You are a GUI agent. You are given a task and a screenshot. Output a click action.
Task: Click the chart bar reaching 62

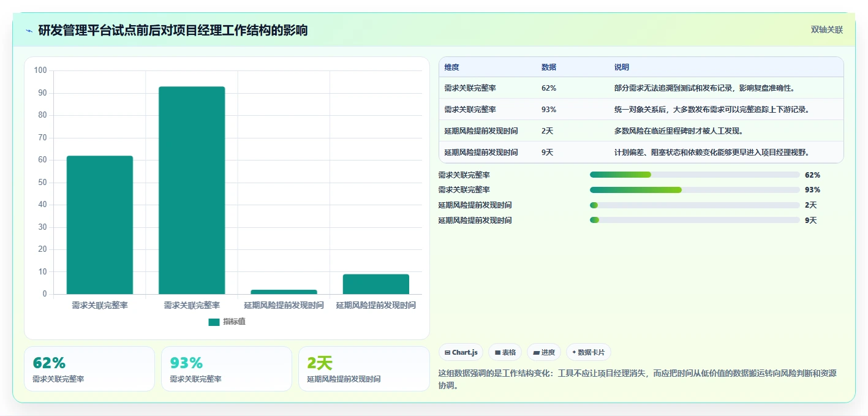click(x=100, y=225)
